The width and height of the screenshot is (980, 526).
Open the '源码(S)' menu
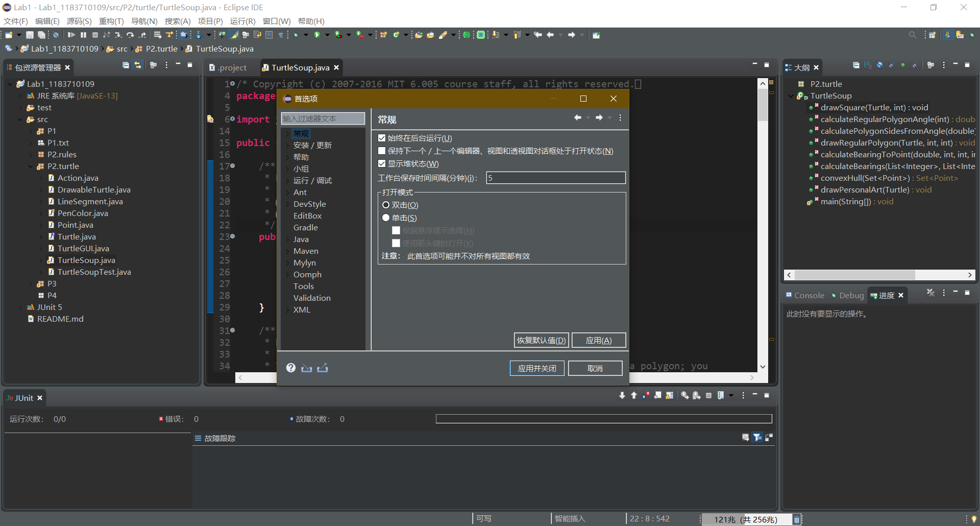pyautogui.click(x=79, y=21)
